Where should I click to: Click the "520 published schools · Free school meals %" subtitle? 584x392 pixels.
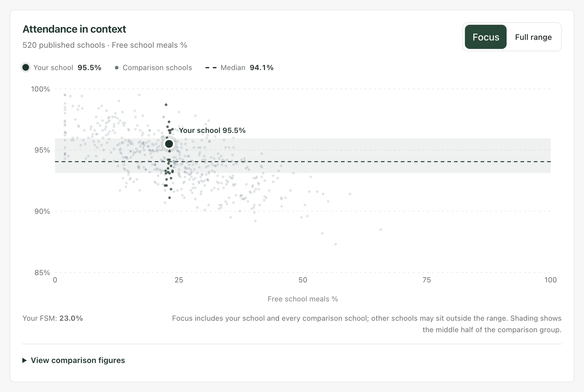(105, 45)
